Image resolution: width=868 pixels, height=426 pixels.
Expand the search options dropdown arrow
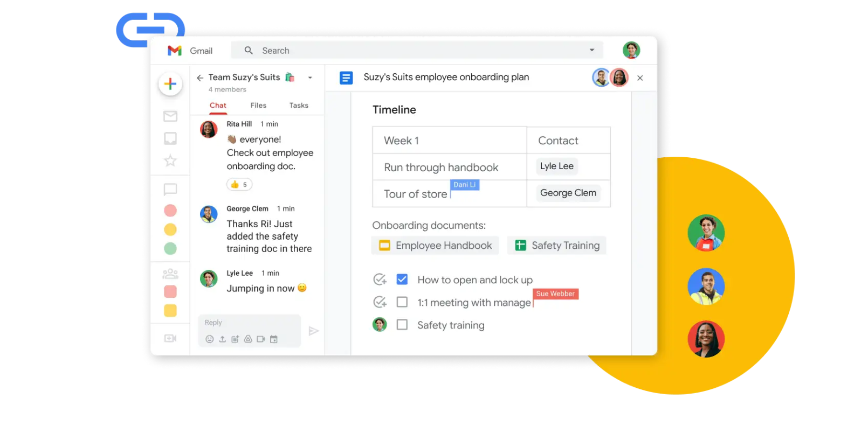(x=592, y=50)
